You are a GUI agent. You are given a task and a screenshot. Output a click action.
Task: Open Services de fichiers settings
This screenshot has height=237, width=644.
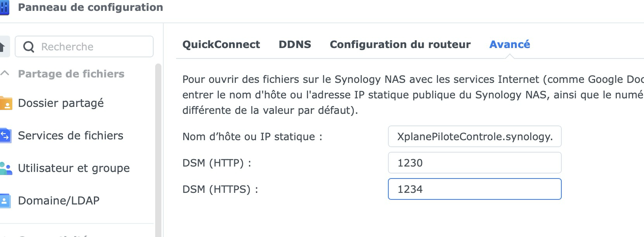(x=71, y=136)
